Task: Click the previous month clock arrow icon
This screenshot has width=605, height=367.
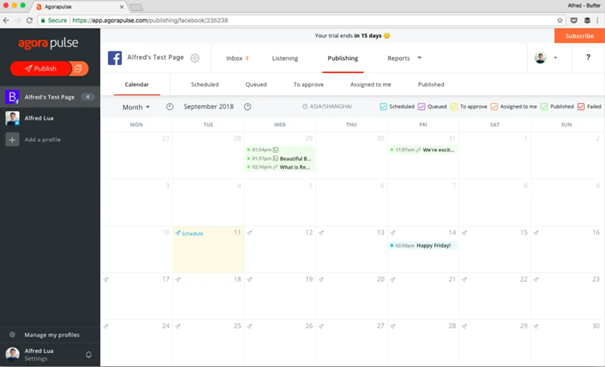Action: [x=170, y=107]
